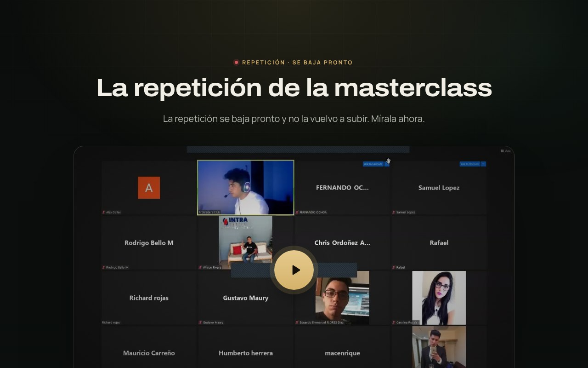Select Carolina's webcam tile with glasses
This screenshot has width=588, height=368.
439,298
